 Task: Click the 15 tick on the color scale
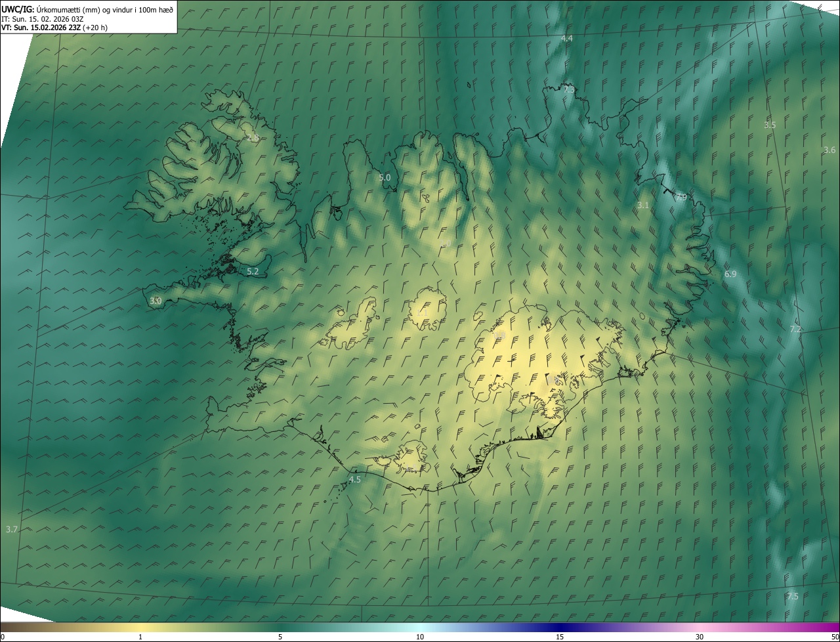click(560, 637)
